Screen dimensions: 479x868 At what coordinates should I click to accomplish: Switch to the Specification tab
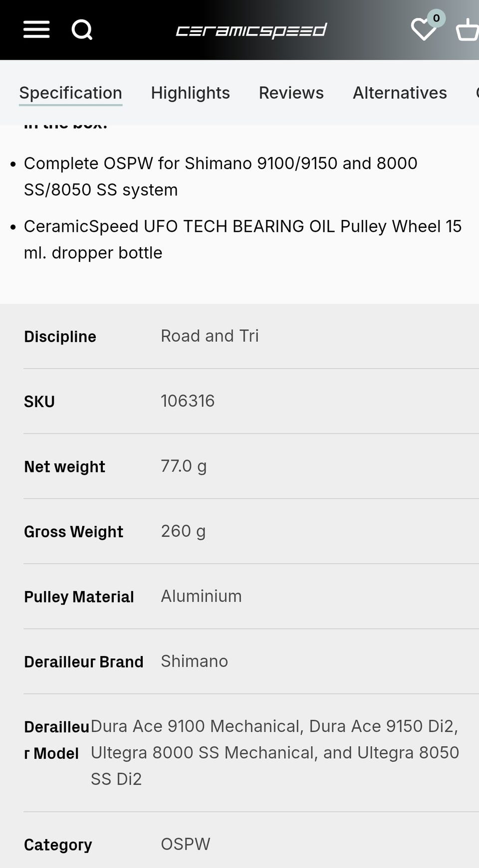(70, 93)
